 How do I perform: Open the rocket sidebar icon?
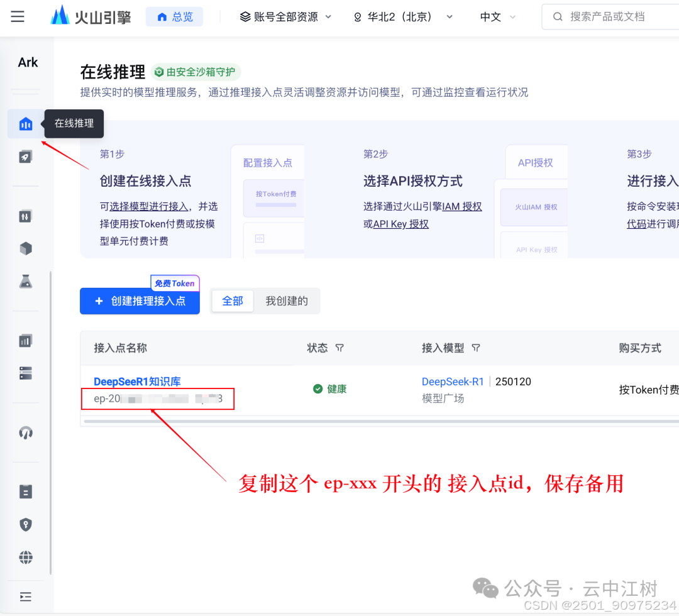point(26,157)
